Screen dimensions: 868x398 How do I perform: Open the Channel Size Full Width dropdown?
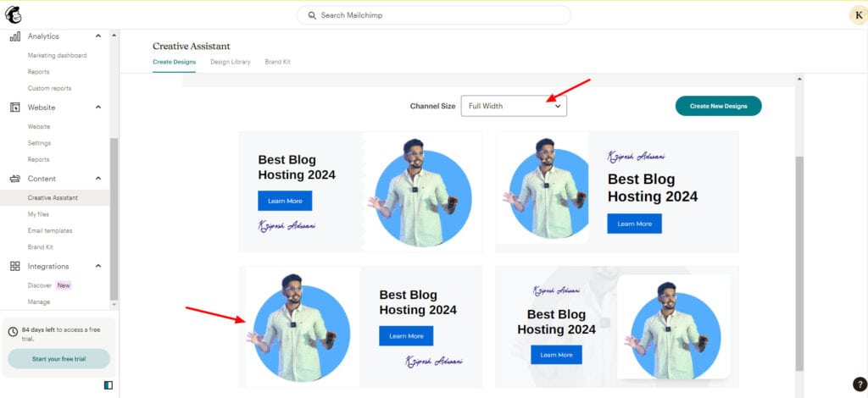pyautogui.click(x=514, y=106)
